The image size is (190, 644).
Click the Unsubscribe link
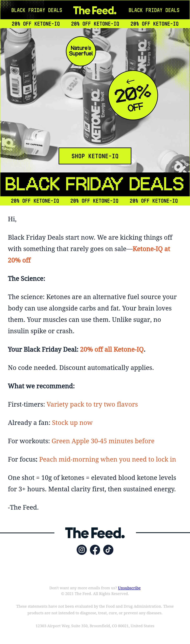point(129,588)
